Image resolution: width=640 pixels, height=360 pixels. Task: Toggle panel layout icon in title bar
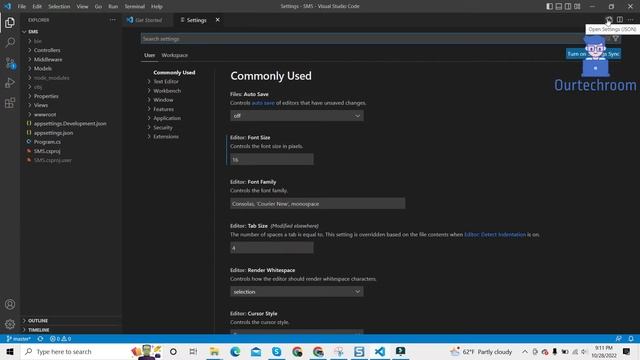pyautogui.click(x=558, y=6)
